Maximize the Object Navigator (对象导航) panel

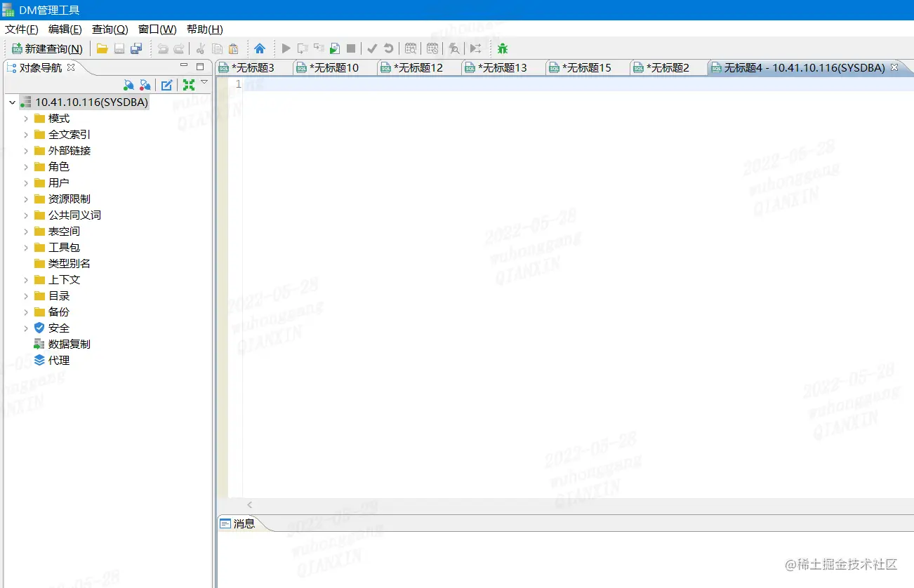[x=200, y=67]
